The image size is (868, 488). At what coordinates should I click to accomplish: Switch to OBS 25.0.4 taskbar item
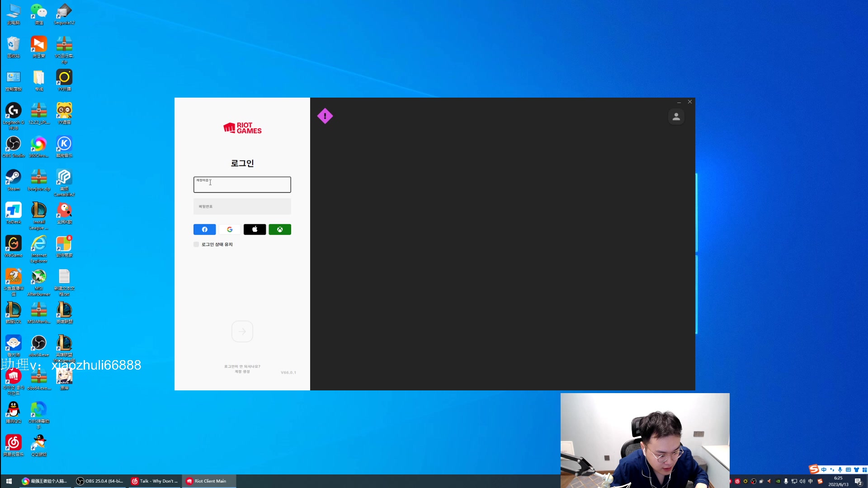point(99,481)
